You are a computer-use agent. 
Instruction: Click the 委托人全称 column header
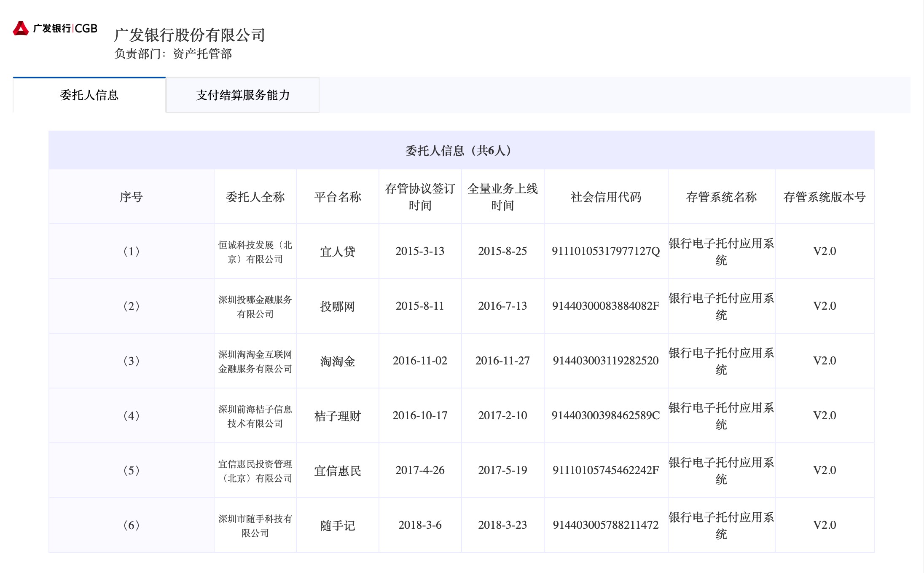255,197
